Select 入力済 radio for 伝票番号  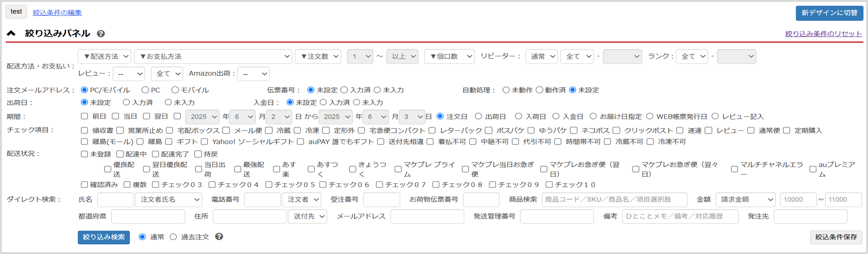click(344, 90)
